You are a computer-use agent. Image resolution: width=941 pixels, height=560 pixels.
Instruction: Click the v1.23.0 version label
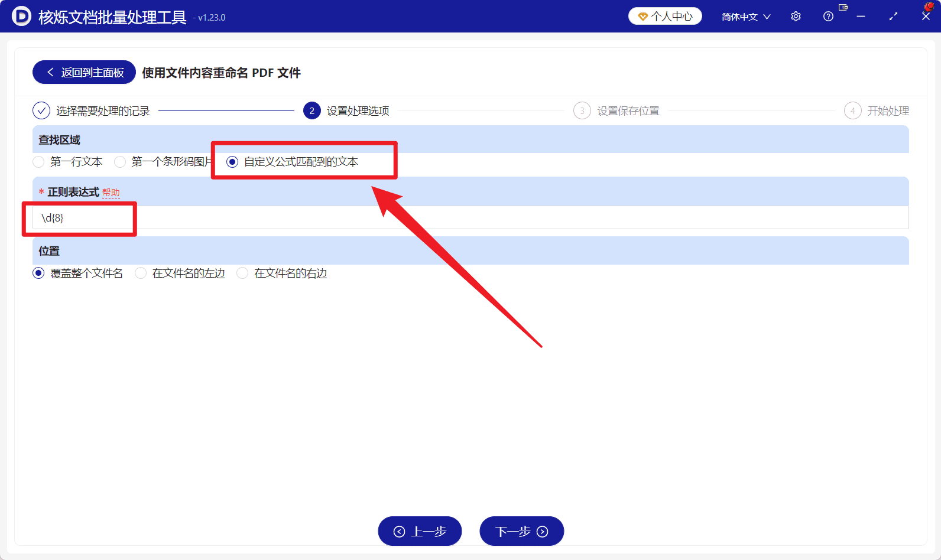coord(212,18)
